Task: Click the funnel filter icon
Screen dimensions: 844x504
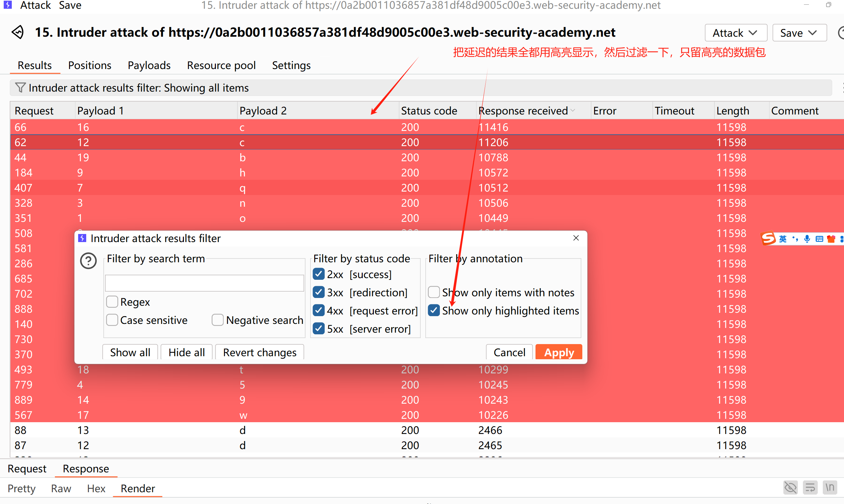Action: coord(21,88)
